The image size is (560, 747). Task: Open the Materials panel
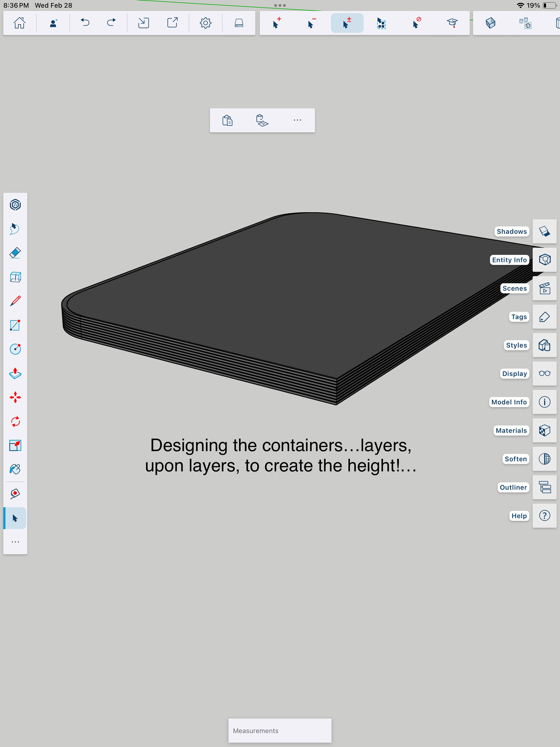click(x=544, y=430)
